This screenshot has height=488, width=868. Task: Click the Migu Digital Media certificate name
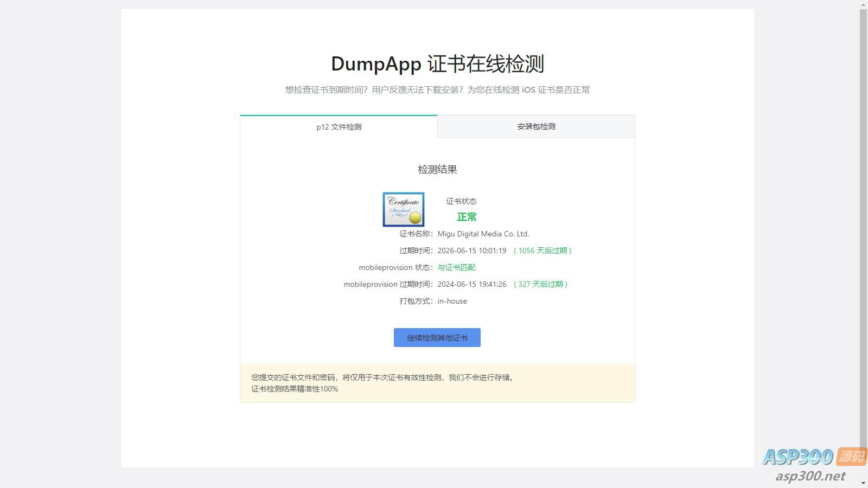[483, 234]
